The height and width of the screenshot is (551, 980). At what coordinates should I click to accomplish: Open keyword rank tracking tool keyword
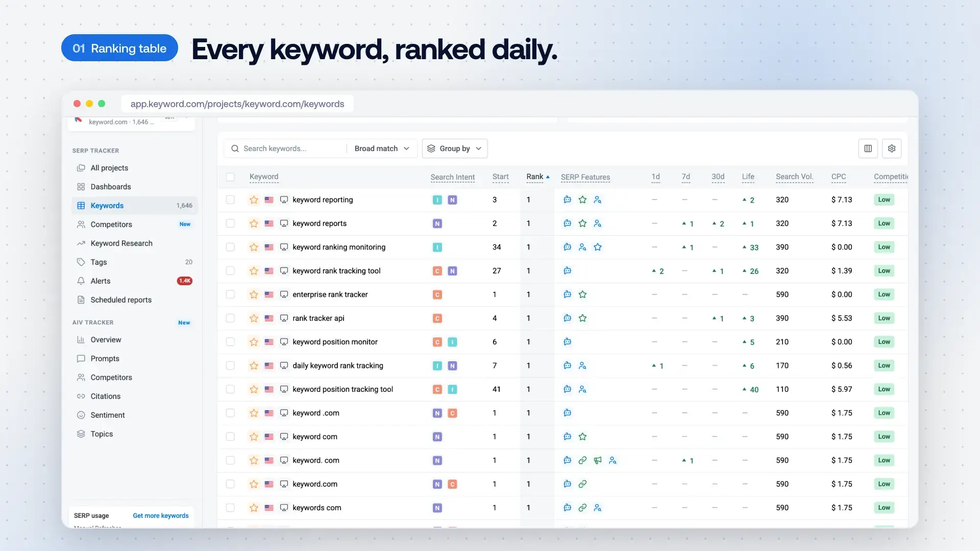336,271
